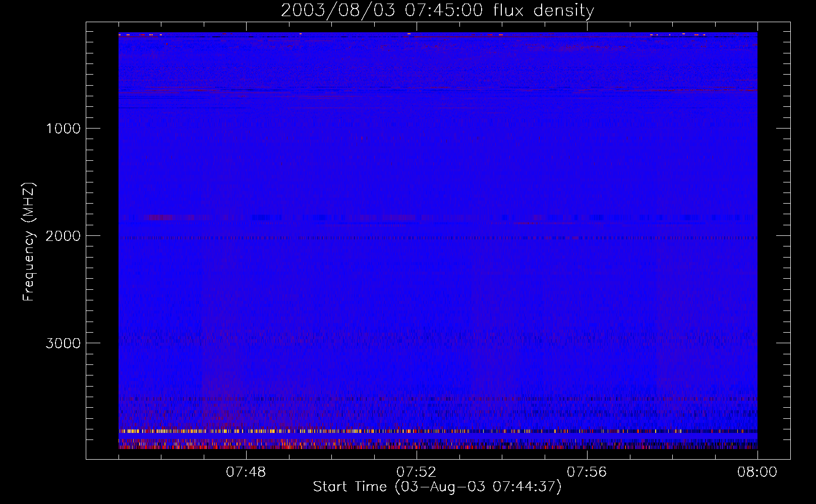Click the plot title "2003/08/03 07:45:00 flux density"
The height and width of the screenshot is (504, 816).
click(x=437, y=11)
